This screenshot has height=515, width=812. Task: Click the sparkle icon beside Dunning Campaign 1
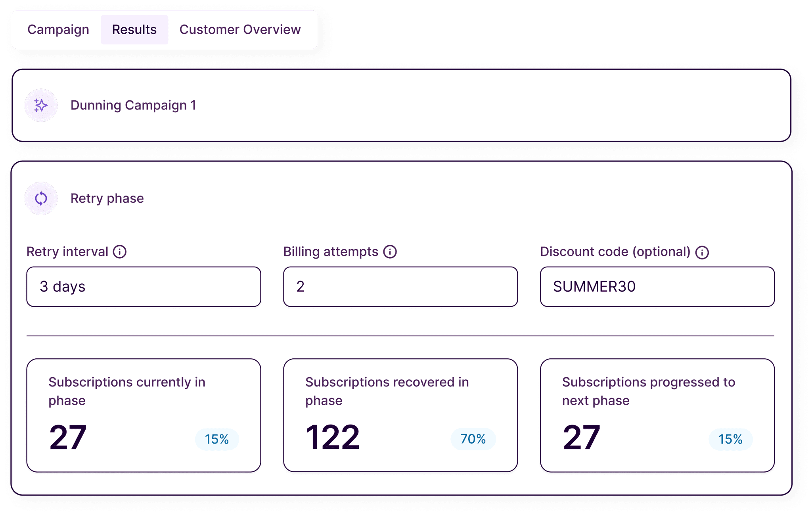[x=40, y=105]
